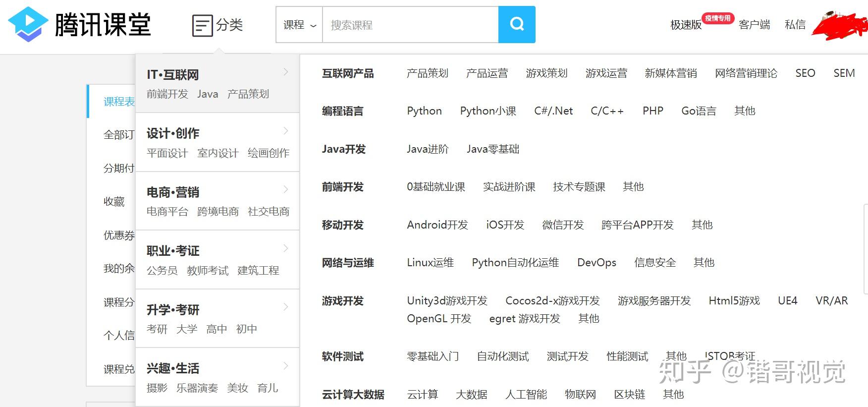Select the 设计·创作 category heading
Image resolution: width=868 pixels, height=407 pixels.
[173, 133]
